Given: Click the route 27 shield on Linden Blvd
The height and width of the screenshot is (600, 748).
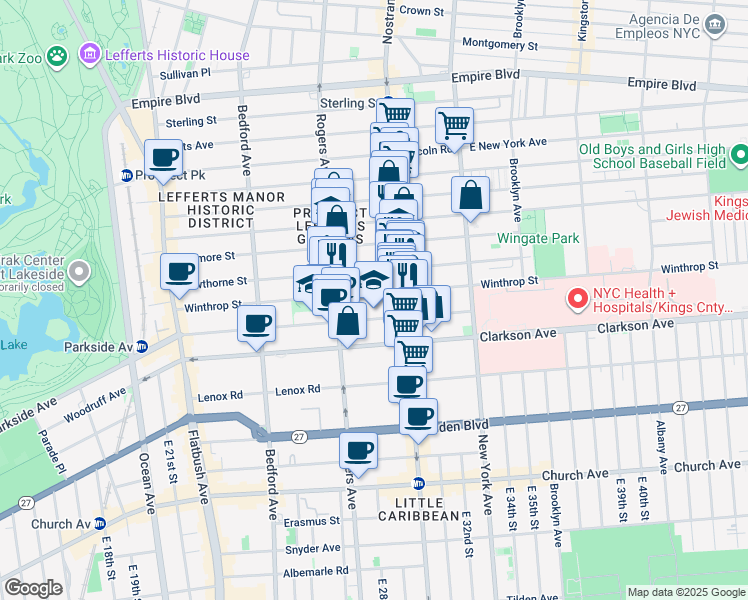Looking at the screenshot, I should 299,437.
